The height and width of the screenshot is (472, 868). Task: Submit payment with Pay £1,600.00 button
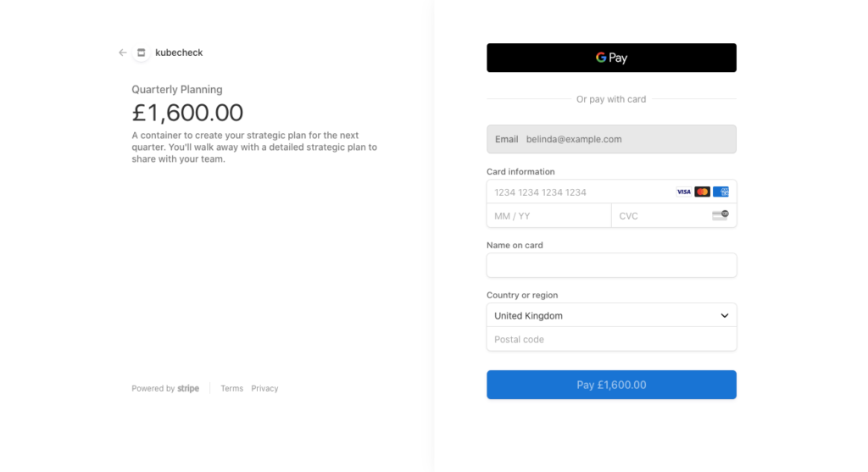[611, 385]
